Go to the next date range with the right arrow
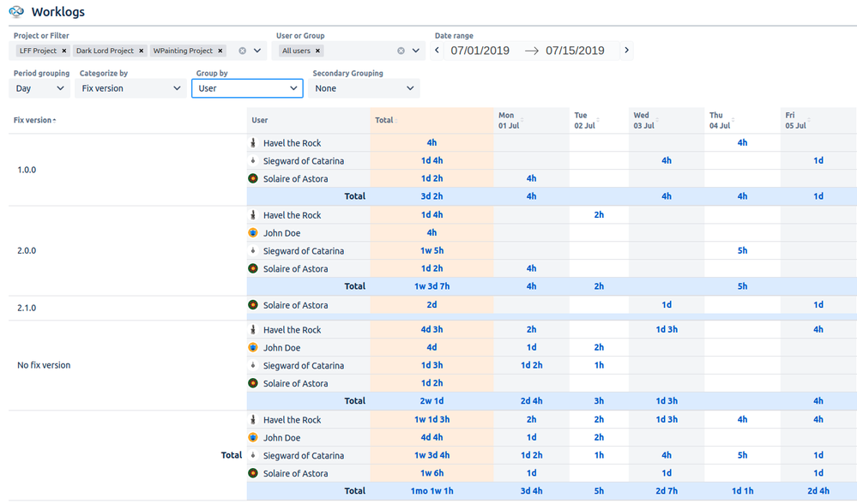 point(626,51)
